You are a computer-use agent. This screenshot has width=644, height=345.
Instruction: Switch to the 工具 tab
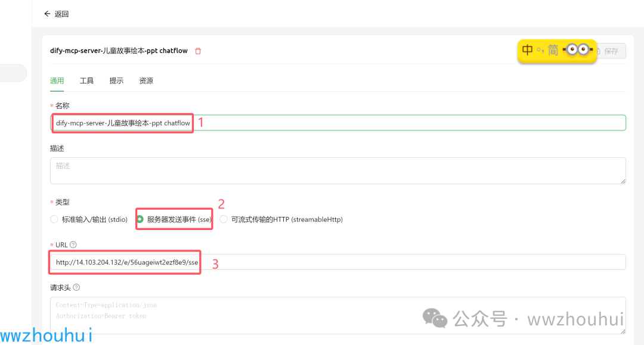(86, 80)
